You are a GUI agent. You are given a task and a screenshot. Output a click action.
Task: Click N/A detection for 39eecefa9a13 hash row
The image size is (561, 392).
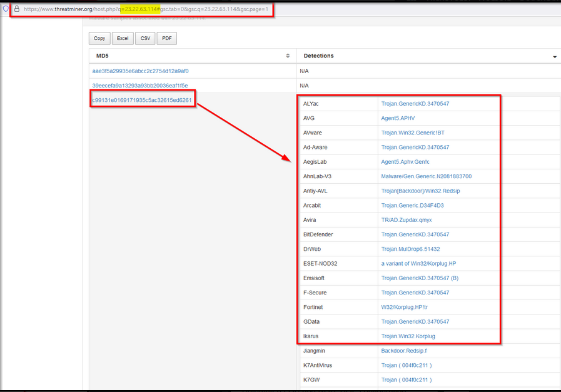click(x=304, y=86)
